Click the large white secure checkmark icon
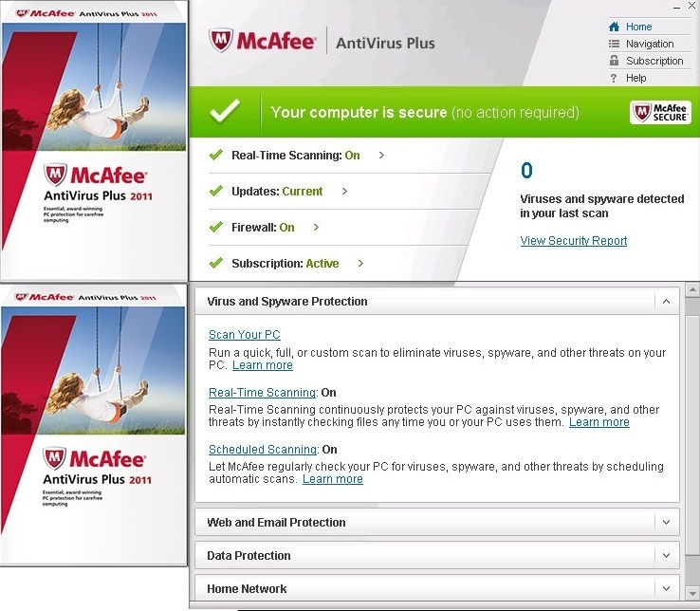Screen dimensions: 700x611 225,112
